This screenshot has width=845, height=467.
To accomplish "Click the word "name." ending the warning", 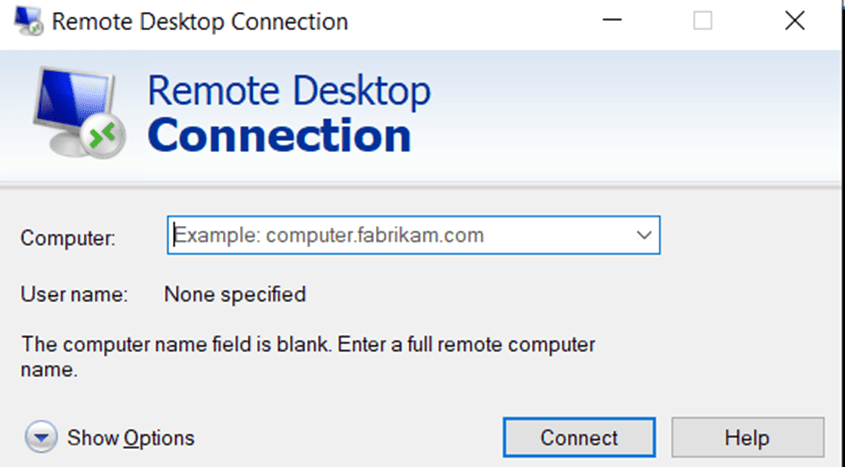I will [x=49, y=370].
